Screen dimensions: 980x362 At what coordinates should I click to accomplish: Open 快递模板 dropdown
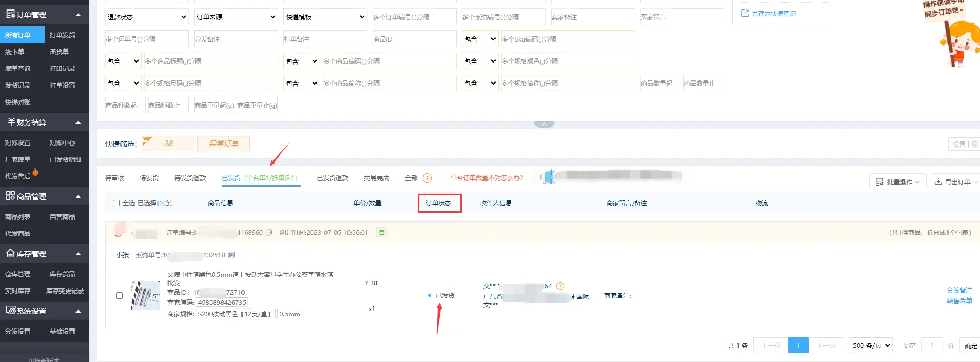[x=325, y=17]
